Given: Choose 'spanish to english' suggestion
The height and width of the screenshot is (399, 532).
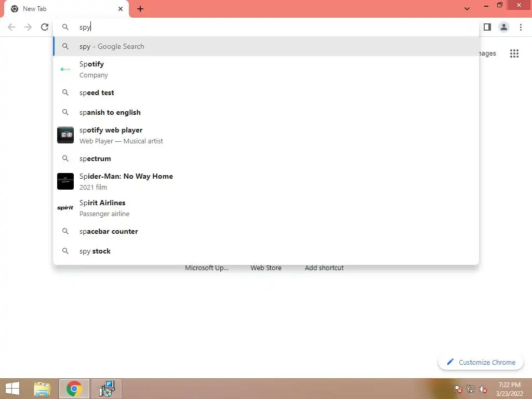Looking at the screenshot, I should 266,112.
